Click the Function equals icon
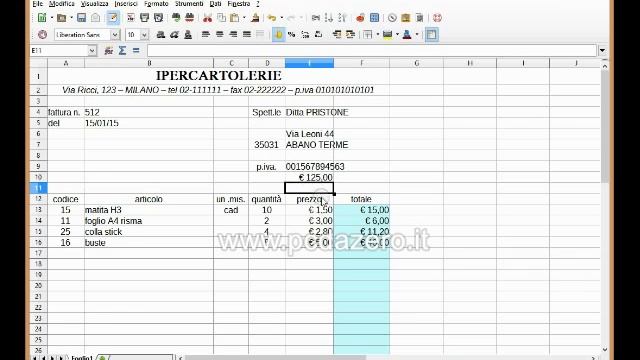 tap(136, 51)
